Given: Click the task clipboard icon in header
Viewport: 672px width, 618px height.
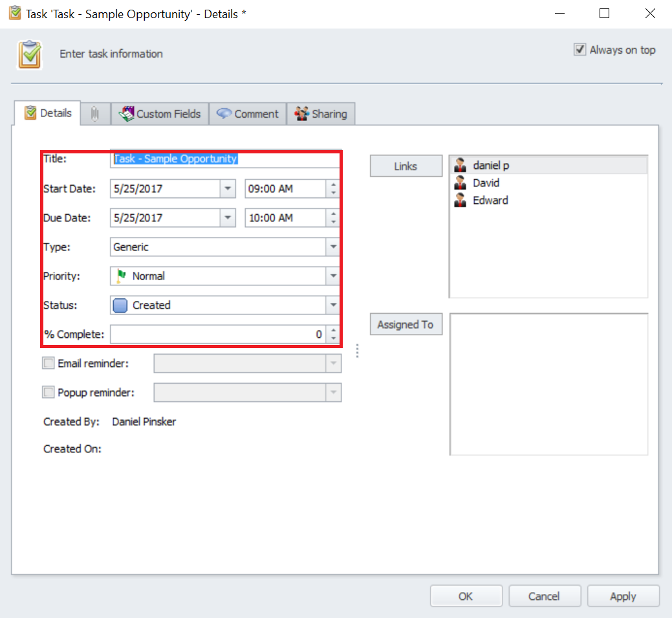Looking at the screenshot, I should pos(29,54).
